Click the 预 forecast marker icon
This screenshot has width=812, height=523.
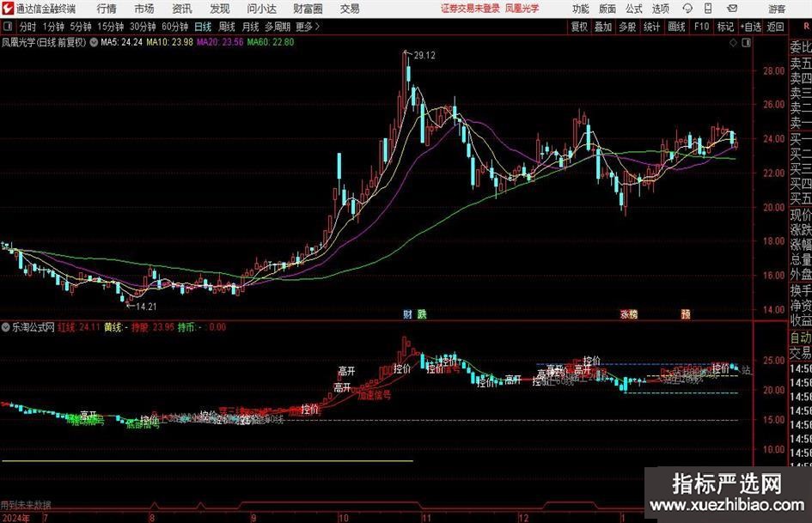[686, 314]
